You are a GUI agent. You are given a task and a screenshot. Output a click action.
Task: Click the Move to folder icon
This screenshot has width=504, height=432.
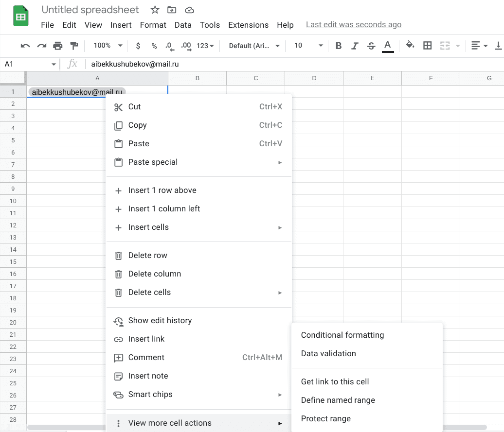coord(172,10)
